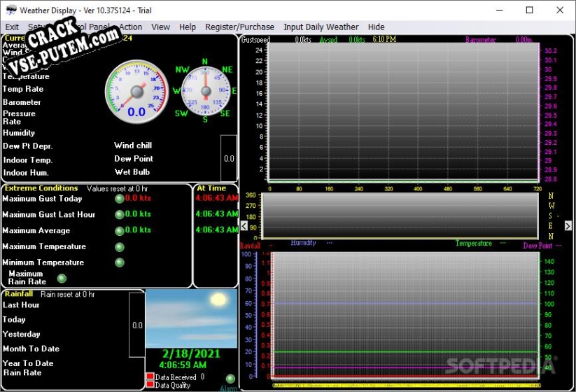Click the sunny sky weather image
The height and width of the screenshot is (392, 576).
(x=191, y=318)
